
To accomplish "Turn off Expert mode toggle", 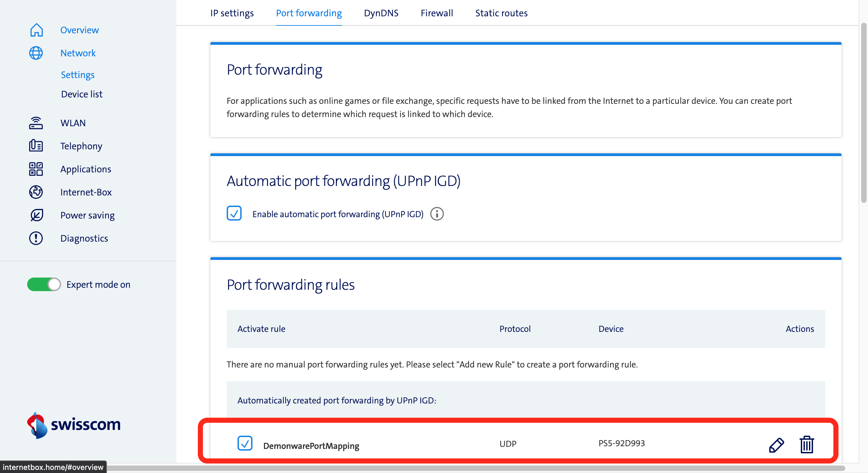I will [x=44, y=284].
